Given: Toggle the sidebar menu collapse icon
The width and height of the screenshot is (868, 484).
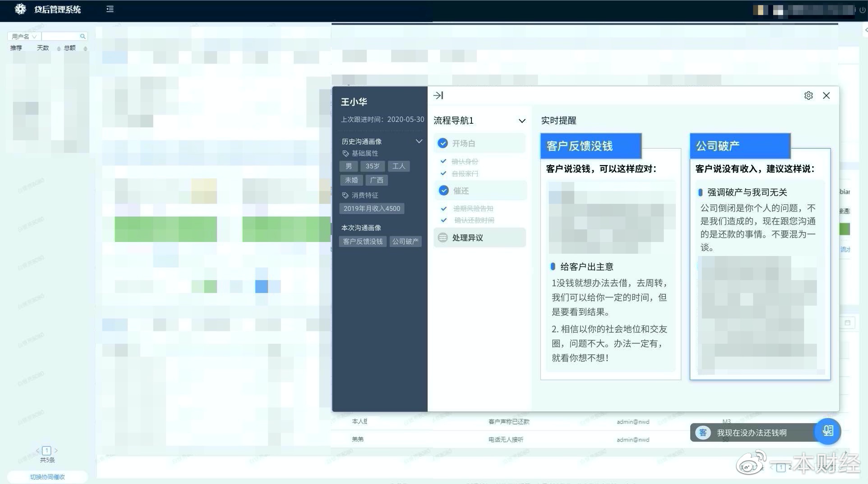Looking at the screenshot, I should [110, 9].
